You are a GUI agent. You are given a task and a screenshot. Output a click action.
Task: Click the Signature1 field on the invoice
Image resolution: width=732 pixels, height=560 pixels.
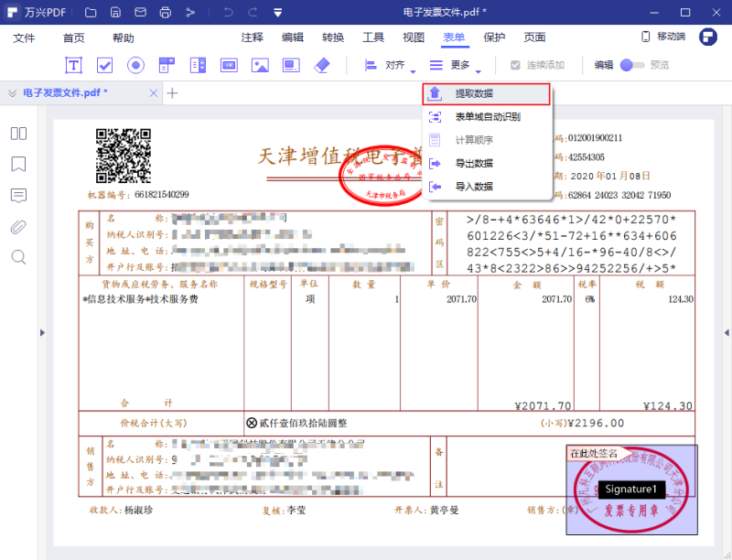[630, 490]
